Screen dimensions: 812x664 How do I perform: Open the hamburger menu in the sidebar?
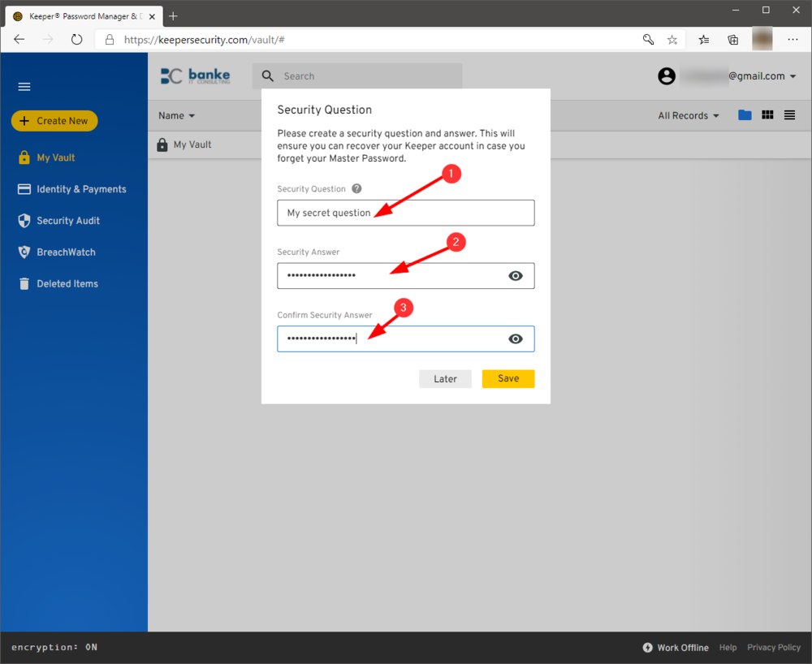[24, 86]
